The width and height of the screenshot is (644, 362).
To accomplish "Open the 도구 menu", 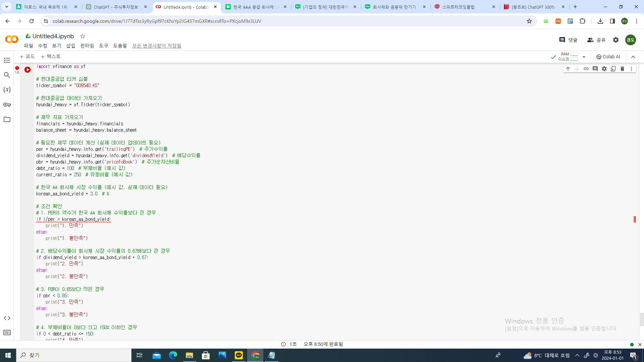I will [x=104, y=46].
